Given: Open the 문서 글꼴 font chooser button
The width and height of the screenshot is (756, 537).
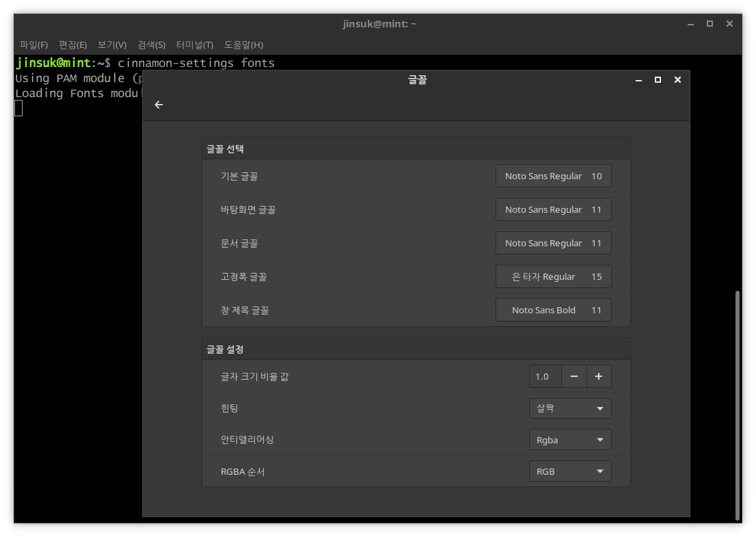Looking at the screenshot, I should pos(553,243).
